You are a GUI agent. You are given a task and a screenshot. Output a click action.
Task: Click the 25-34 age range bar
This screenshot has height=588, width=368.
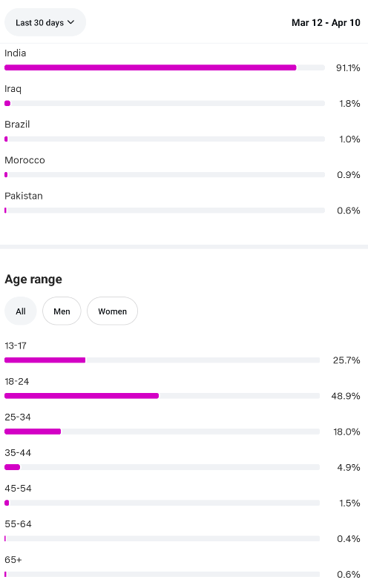point(162,432)
